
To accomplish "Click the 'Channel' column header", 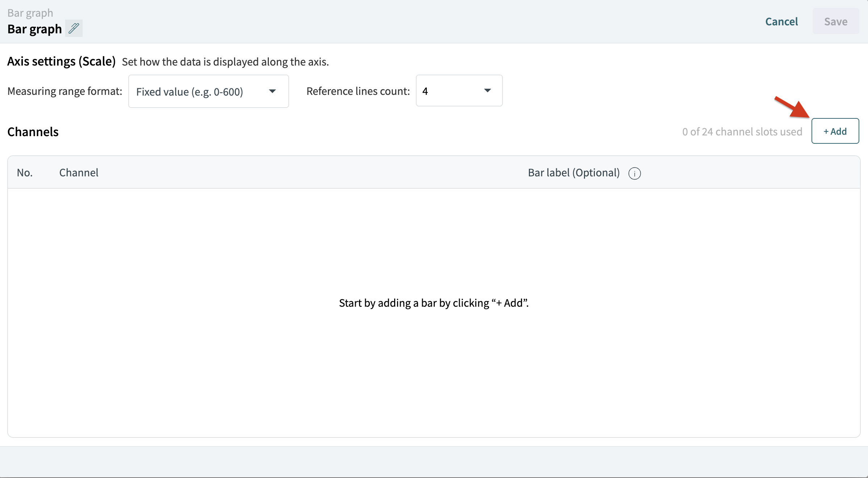I will pos(79,173).
